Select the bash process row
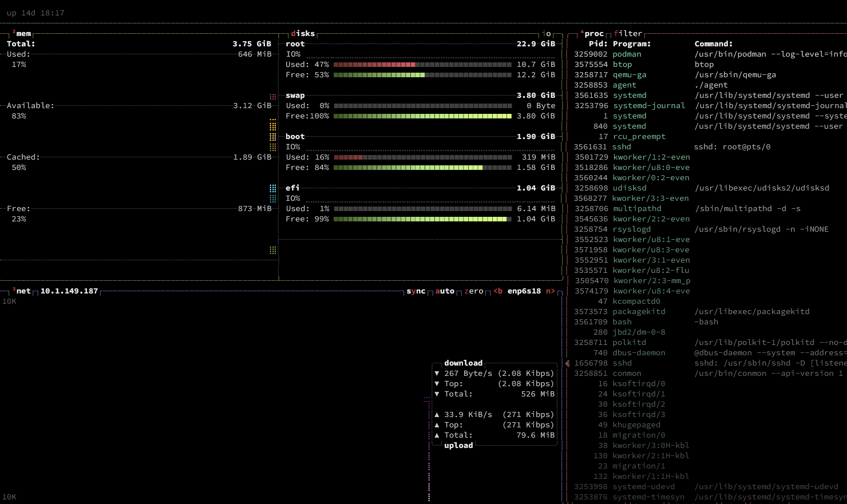 click(x=710, y=322)
